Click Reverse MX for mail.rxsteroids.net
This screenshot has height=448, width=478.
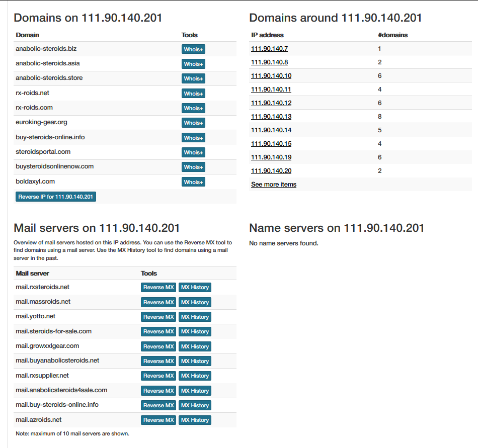[158, 288]
